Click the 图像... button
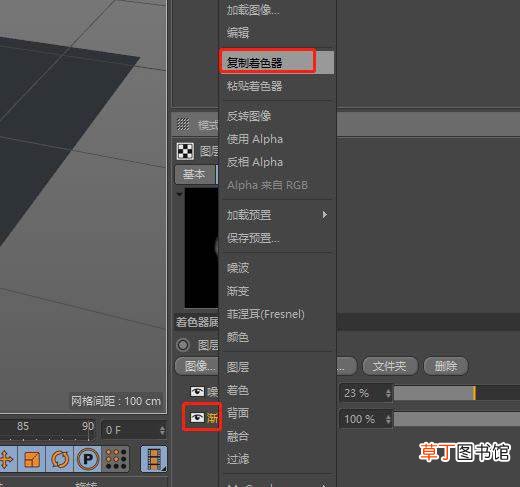520x487 pixels. [x=197, y=366]
